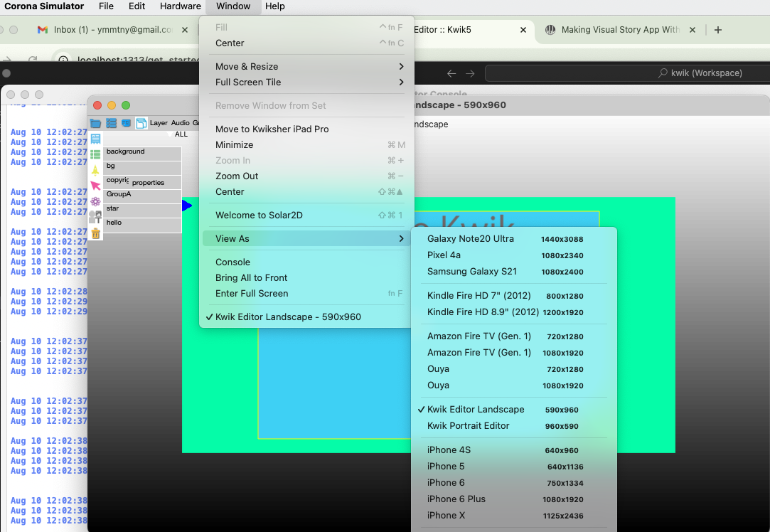Open a new browser tab with plus
Screen dimensions: 770x532
tap(718, 30)
